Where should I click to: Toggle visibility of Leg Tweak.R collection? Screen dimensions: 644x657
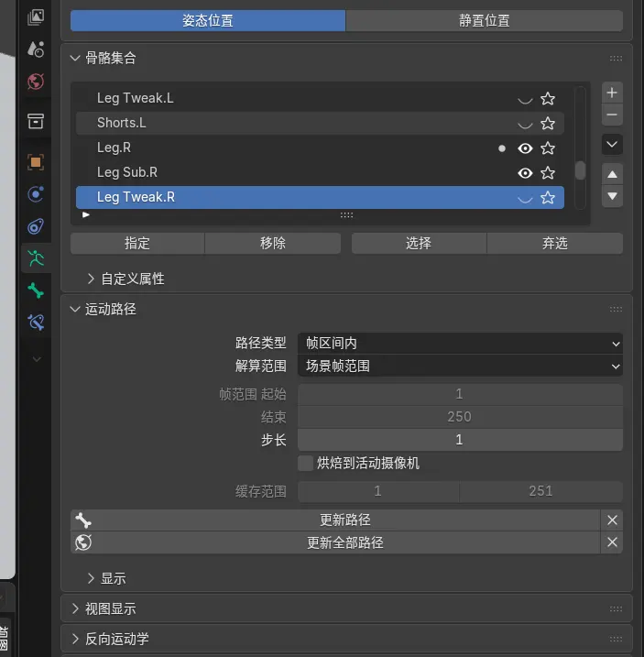click(x=525, y=199)
